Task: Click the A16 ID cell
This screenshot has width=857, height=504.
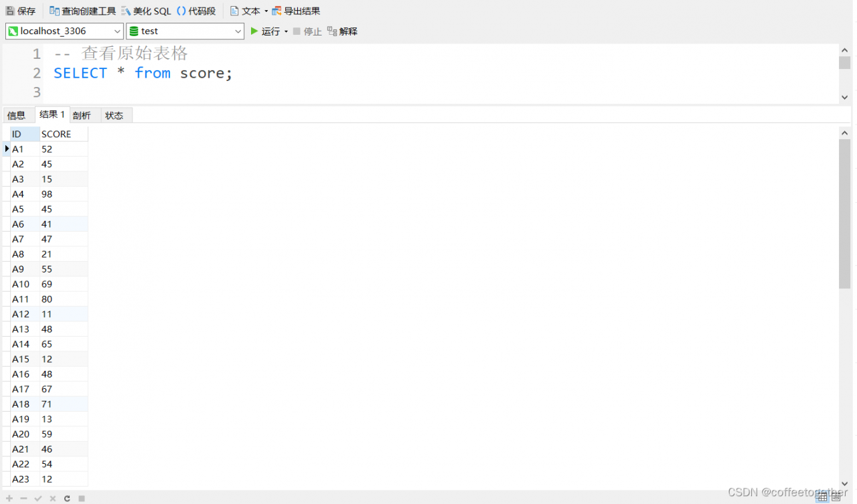Action: 25,374
